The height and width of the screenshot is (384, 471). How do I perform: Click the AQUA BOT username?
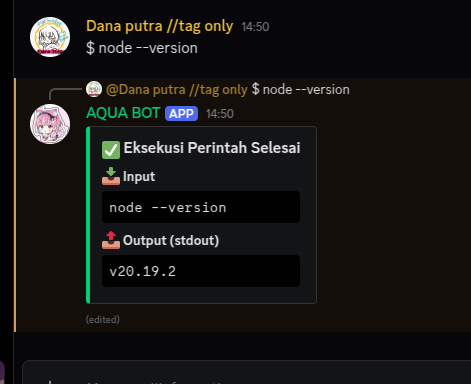pyautogui.click(x=123, y=113)
